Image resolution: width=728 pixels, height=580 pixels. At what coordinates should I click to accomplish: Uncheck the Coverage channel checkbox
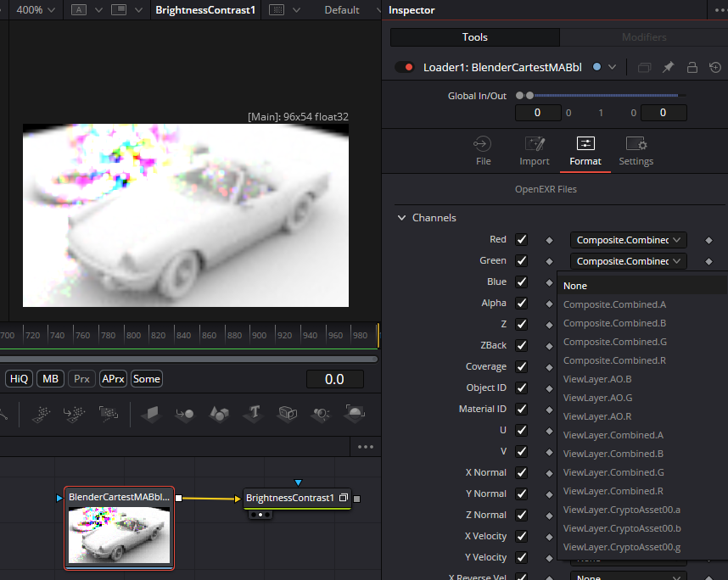(x=521, y=366)
